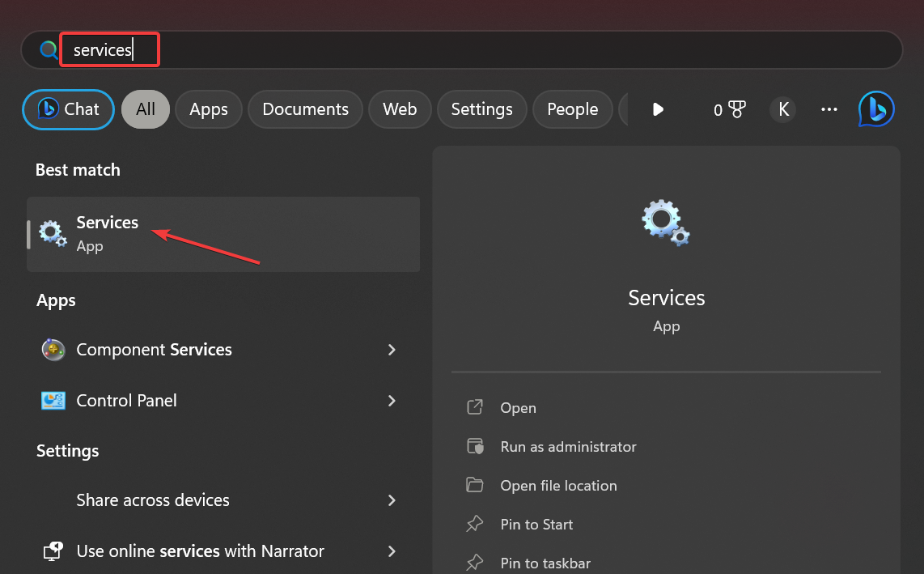
Task: Open the K user account avatar
Action: [x=782, y=109]
